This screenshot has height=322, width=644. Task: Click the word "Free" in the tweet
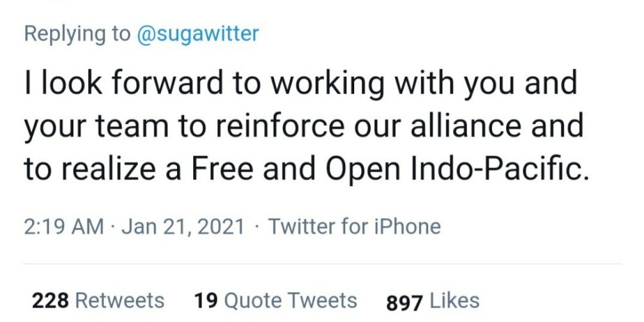click(223, 171)
